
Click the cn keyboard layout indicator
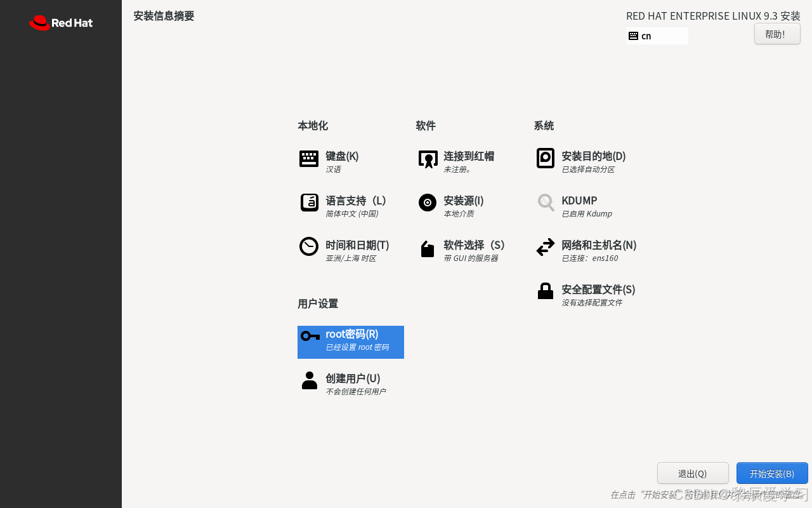pos(657,36)
